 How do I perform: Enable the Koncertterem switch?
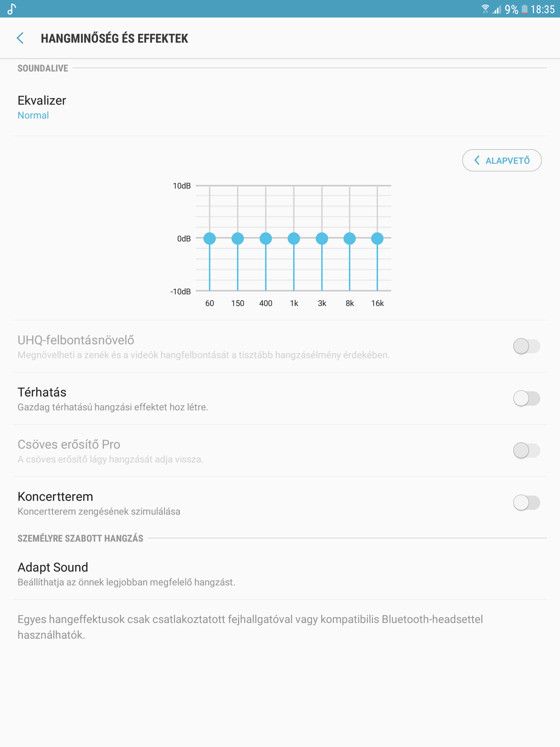(x=526, y=503)
